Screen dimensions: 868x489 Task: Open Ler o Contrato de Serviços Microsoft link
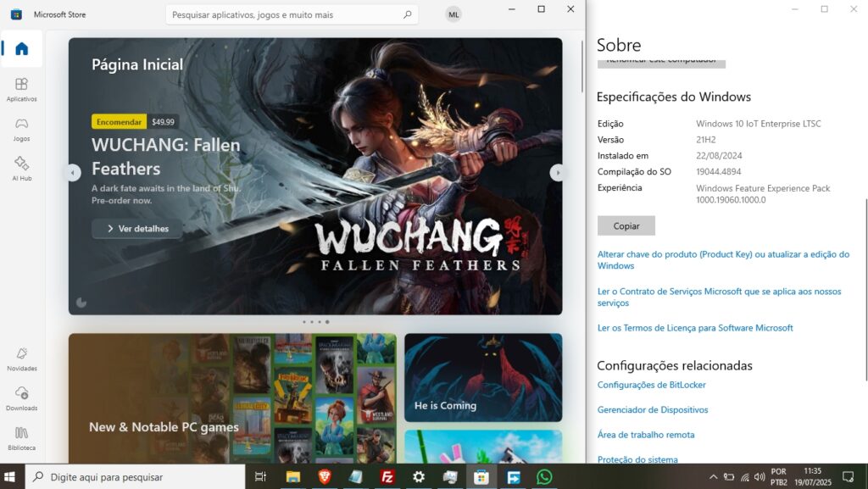719,297
